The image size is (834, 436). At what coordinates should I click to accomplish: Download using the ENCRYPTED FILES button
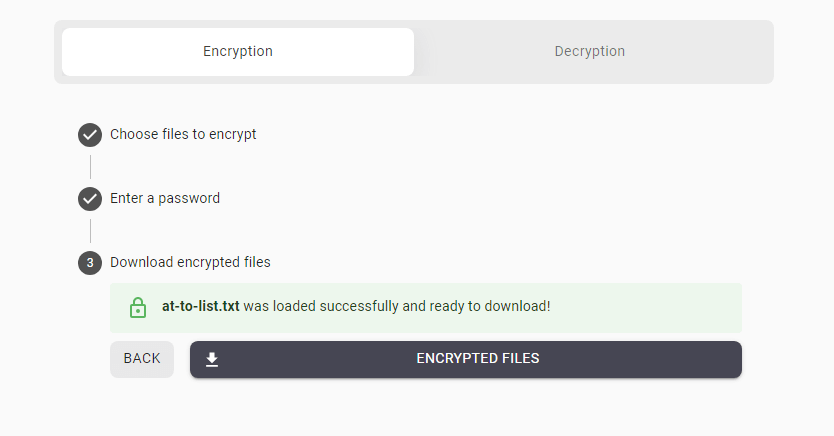coord(466,359)
